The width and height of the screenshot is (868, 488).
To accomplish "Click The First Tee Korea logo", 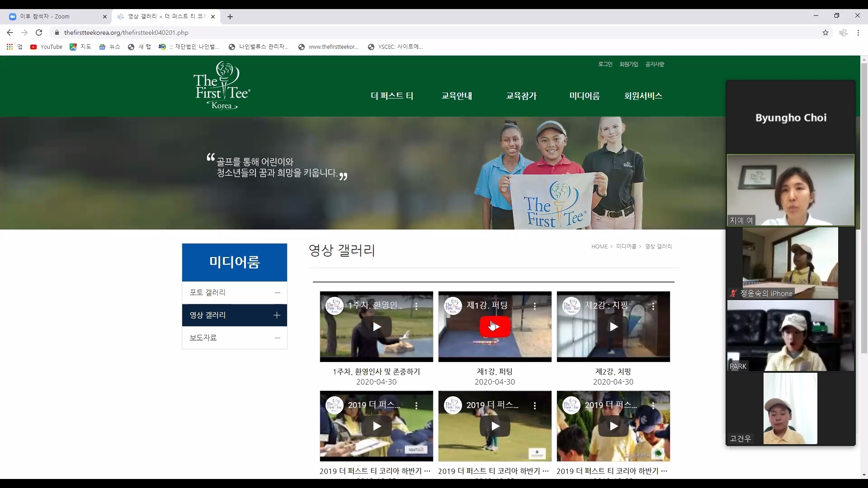I will pos(222,86).
